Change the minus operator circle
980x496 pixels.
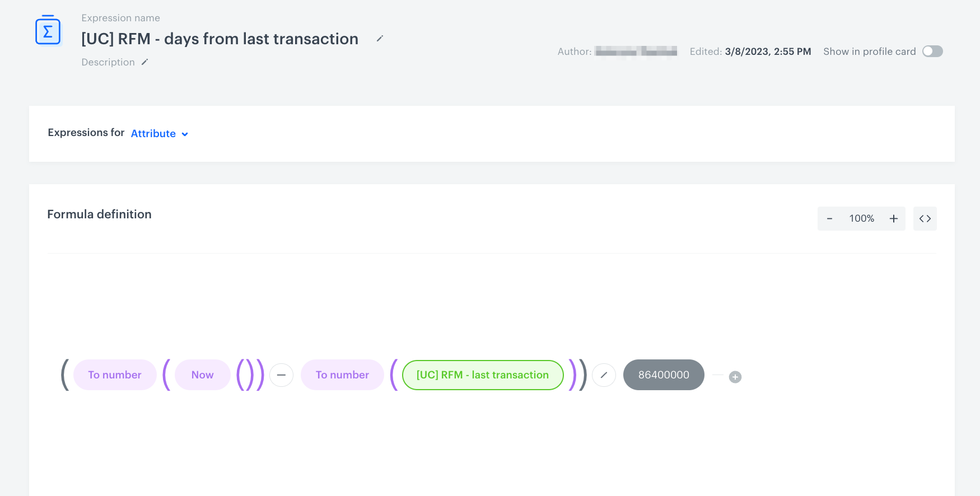coord(281,375)
